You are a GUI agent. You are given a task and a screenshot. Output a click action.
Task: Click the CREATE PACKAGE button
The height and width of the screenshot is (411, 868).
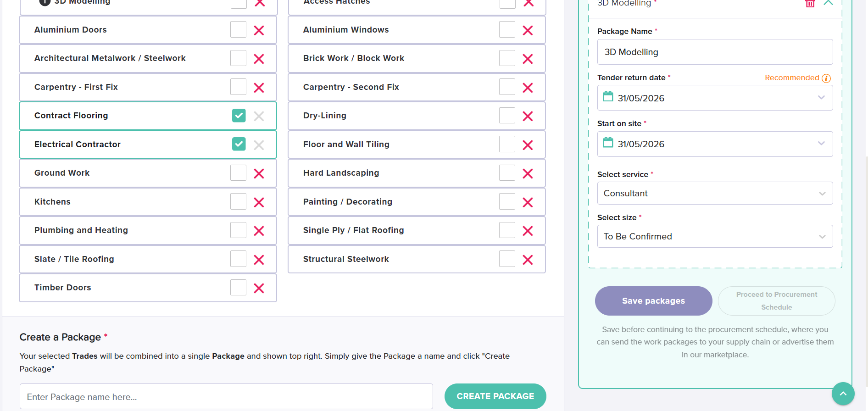coord(495,396)
